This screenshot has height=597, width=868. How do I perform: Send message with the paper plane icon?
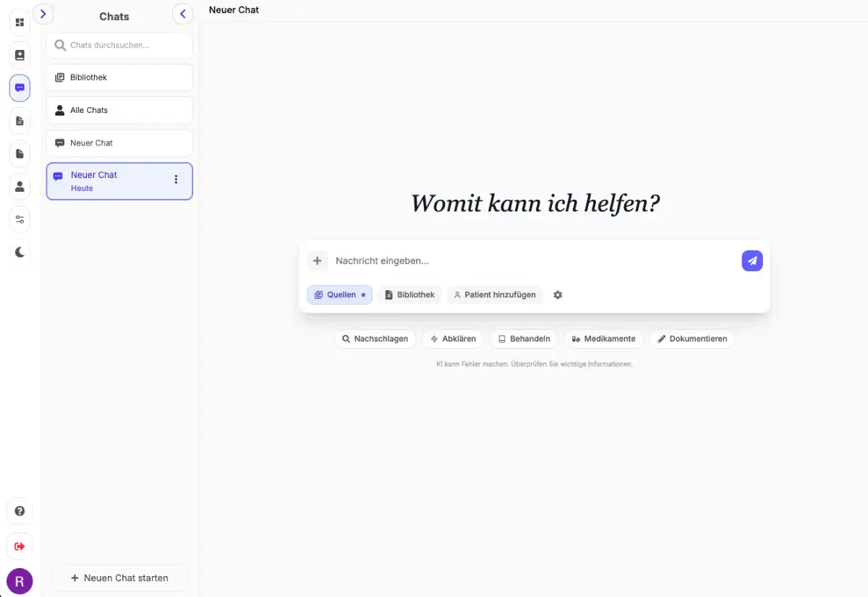coord(752,261)
